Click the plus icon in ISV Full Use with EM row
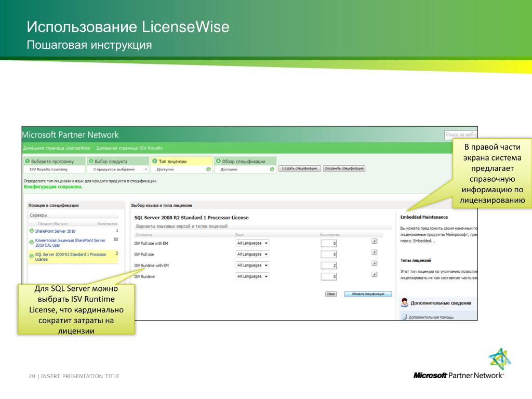 (x=374, y=241)
